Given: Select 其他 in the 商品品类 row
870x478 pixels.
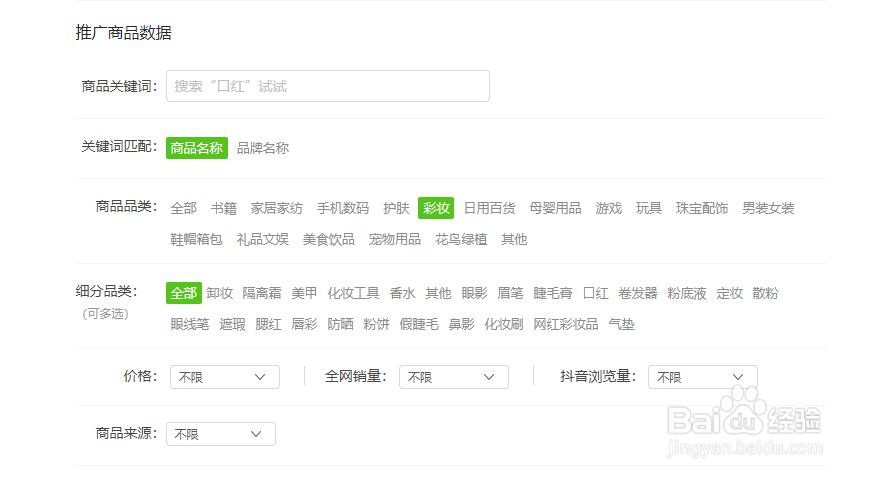Looking at the screenshot, I should pyautogui.click(x=514, y=239).
